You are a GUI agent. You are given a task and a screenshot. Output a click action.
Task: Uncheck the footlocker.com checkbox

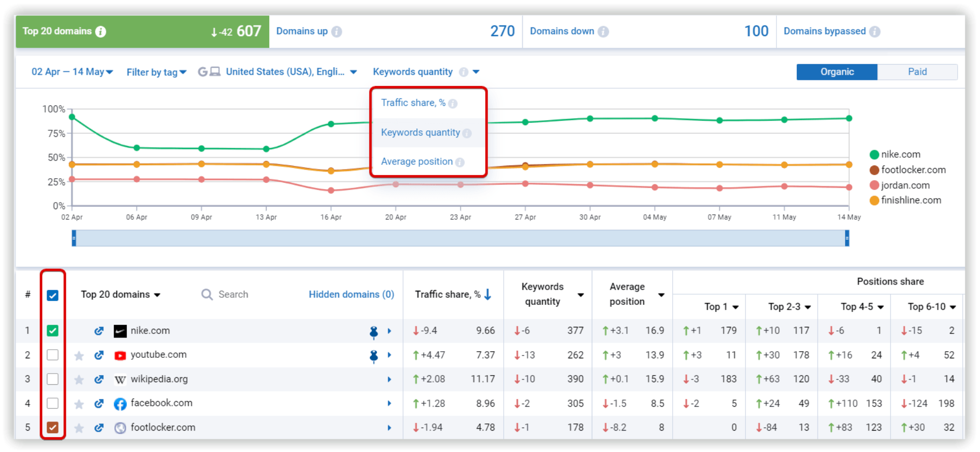(52, 428)
